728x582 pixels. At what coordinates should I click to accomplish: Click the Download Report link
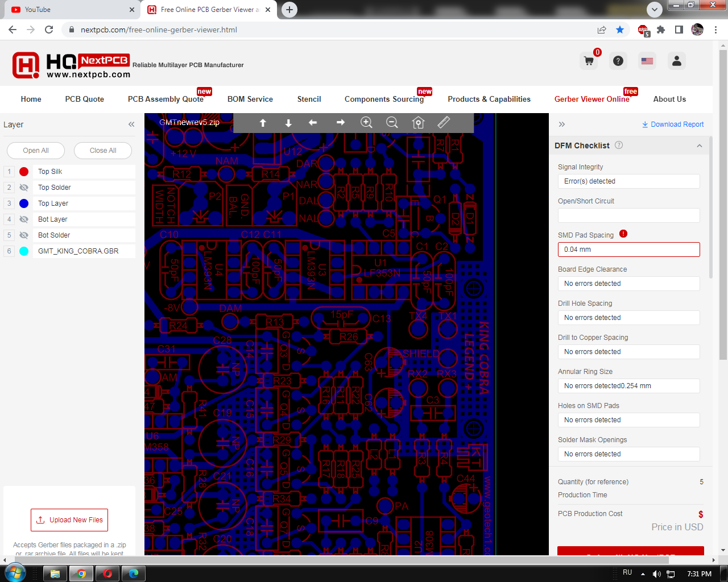[x=673, y=124]
